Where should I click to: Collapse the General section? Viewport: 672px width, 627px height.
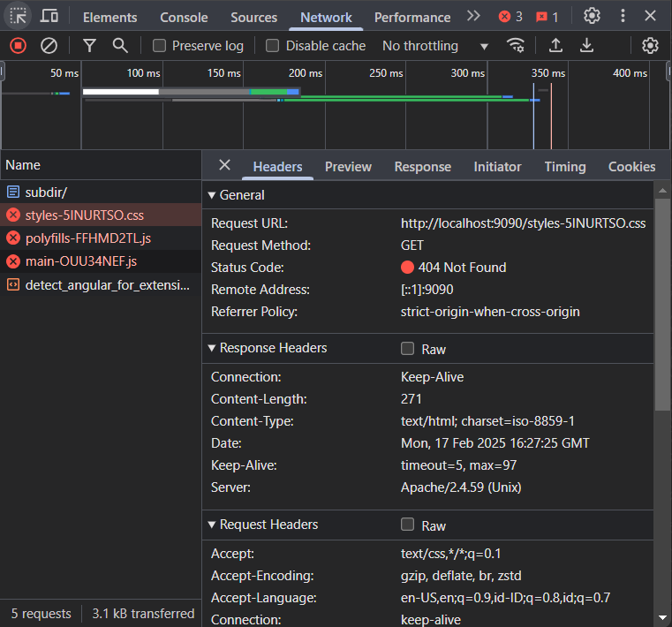coord(212,195)
